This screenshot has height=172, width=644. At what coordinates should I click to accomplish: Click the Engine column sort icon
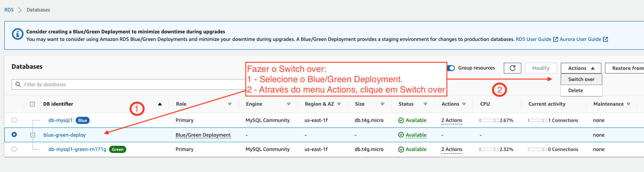coord(289,104)
